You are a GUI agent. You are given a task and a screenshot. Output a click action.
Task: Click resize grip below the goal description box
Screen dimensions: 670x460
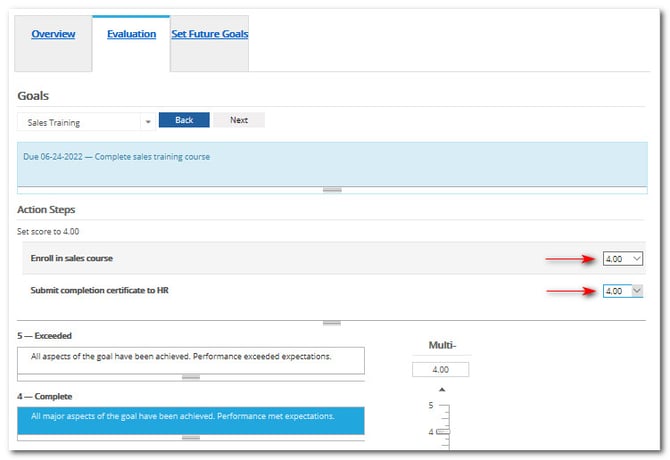point(332,189)
